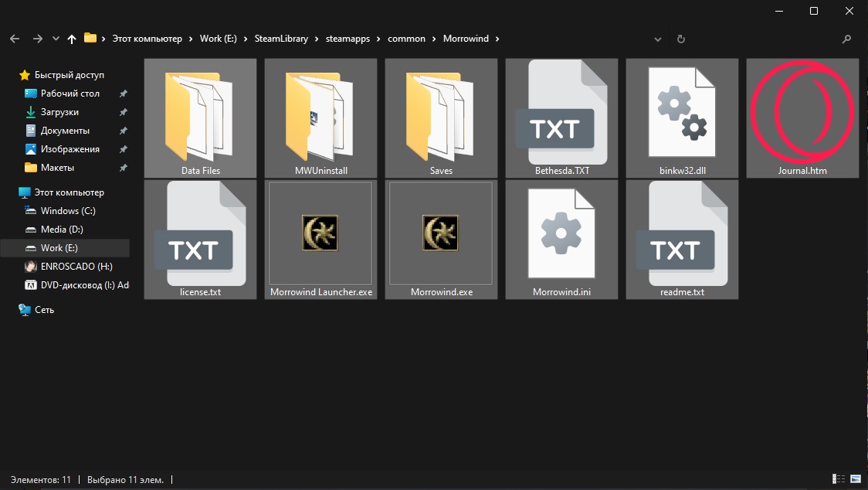Navigate to steamapps in the breadcrumb

348,39
